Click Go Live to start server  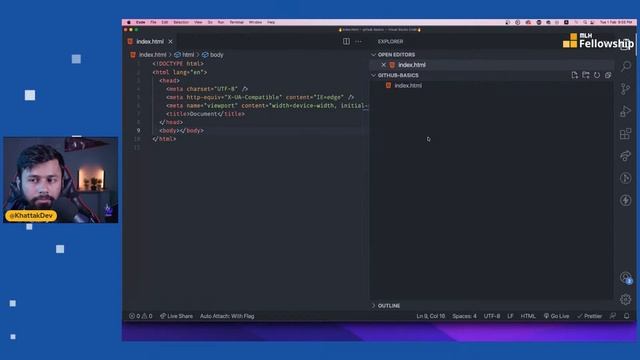(556, 316)
